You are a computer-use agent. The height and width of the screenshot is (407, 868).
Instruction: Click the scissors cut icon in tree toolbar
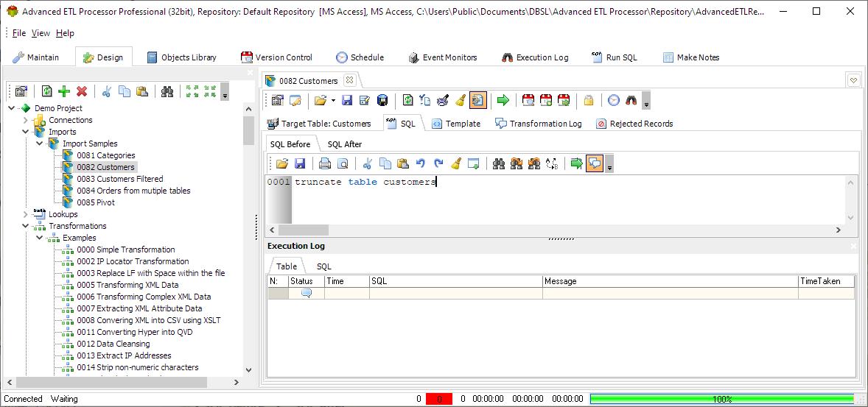tap(107, 92)
